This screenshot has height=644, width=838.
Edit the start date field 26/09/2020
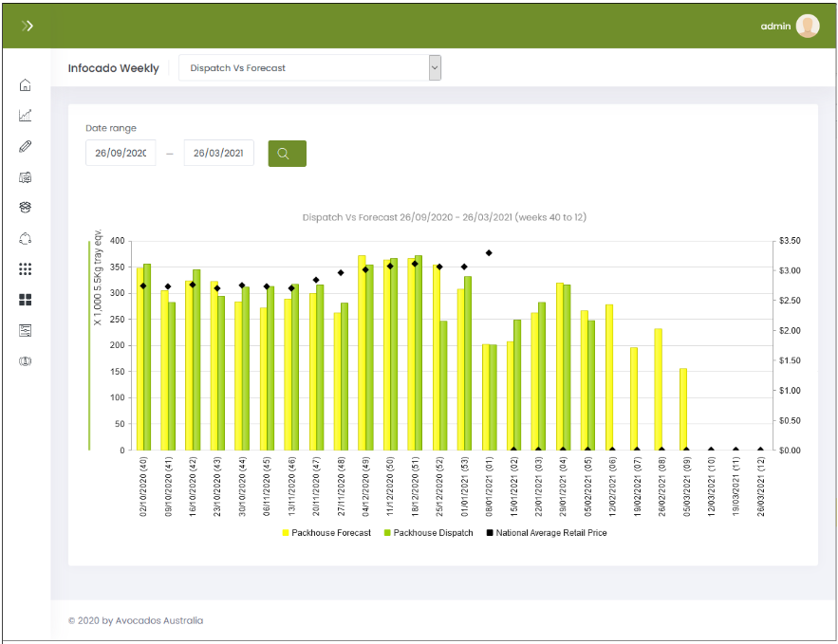[121, 153]
